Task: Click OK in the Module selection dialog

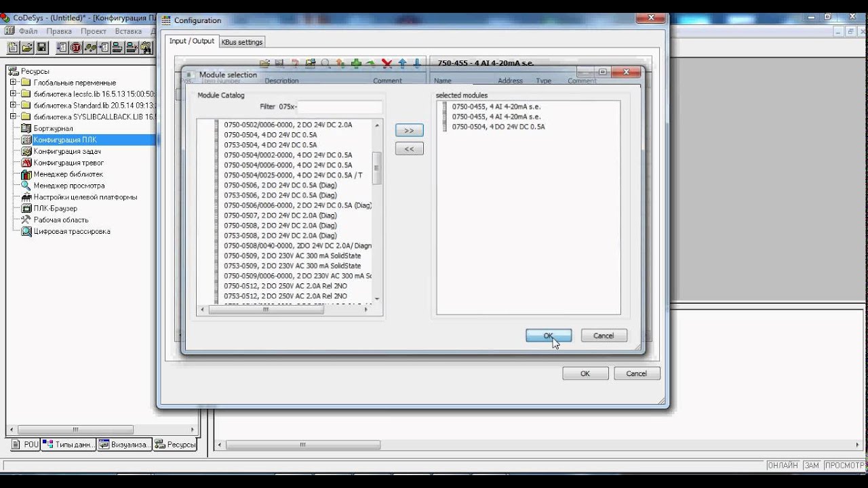Action: pyautogui.click(x=549, y=335)
